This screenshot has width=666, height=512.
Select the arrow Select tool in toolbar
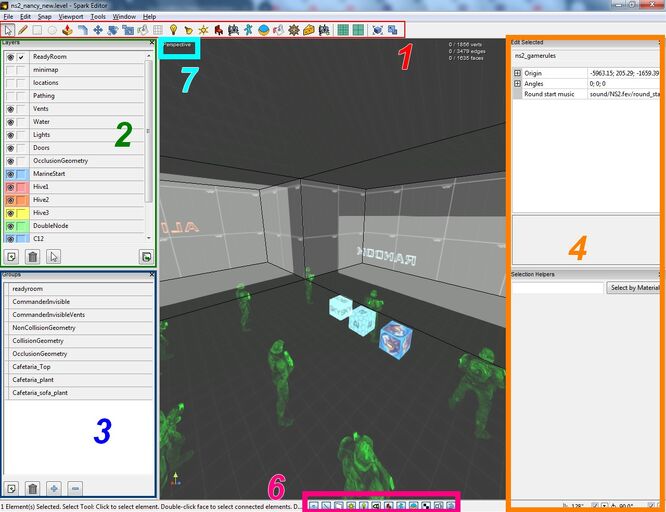pos(8,30)
